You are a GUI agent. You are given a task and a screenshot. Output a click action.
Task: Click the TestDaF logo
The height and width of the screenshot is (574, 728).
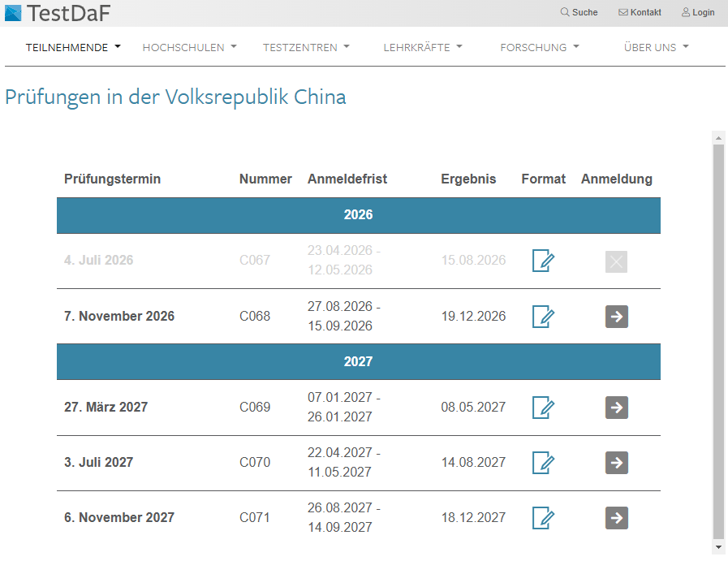58,12
